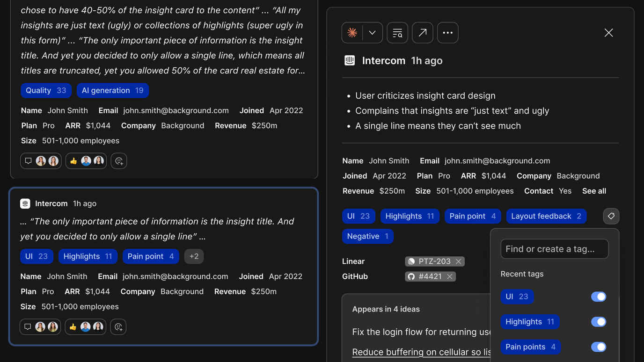Click Pain points 4 tag in Recent tags list
This screenshot has height=362, width=644.
coord(531,347)
